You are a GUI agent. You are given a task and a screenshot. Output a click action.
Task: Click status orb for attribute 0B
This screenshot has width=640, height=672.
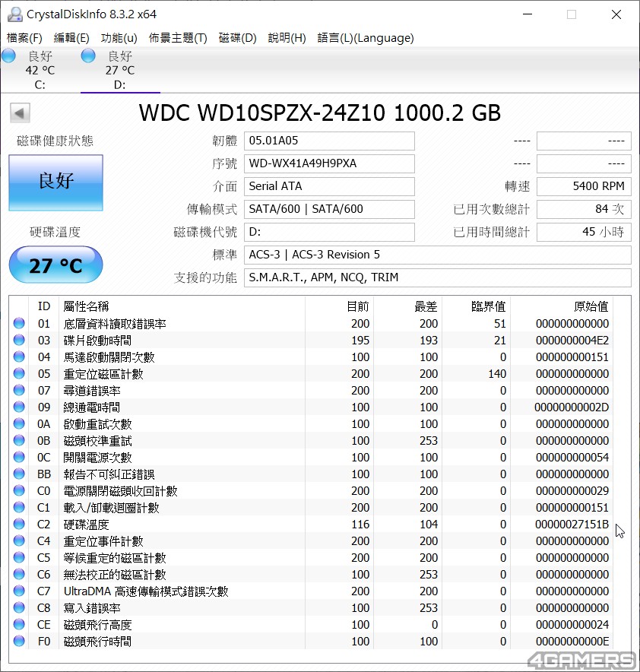[x=19, y=440]
